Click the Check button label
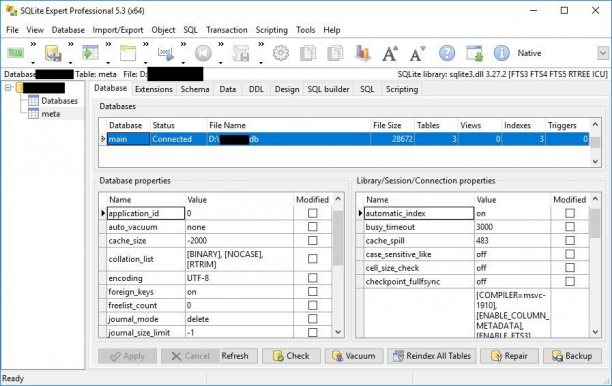612x386 pixels. pos(298,356)
